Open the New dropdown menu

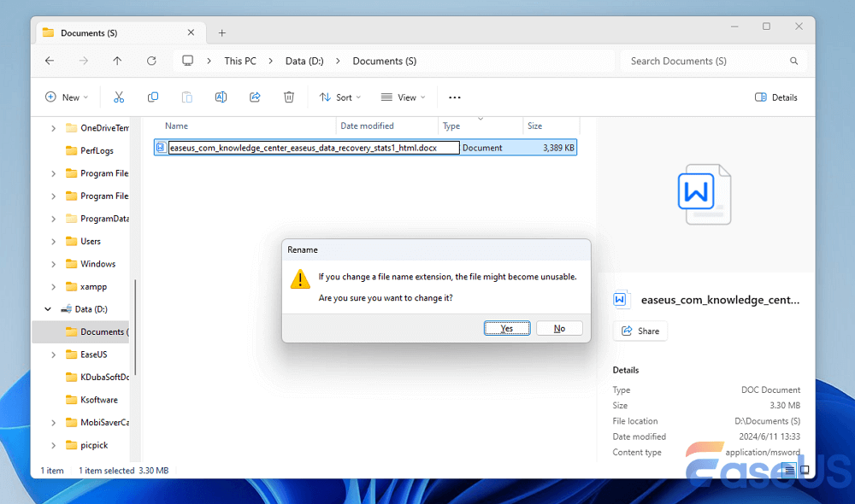[67, 97]
